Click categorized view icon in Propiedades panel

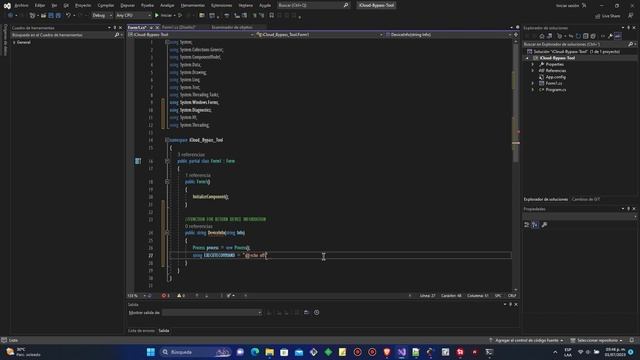pyautogui.click(x=527, y=224)
